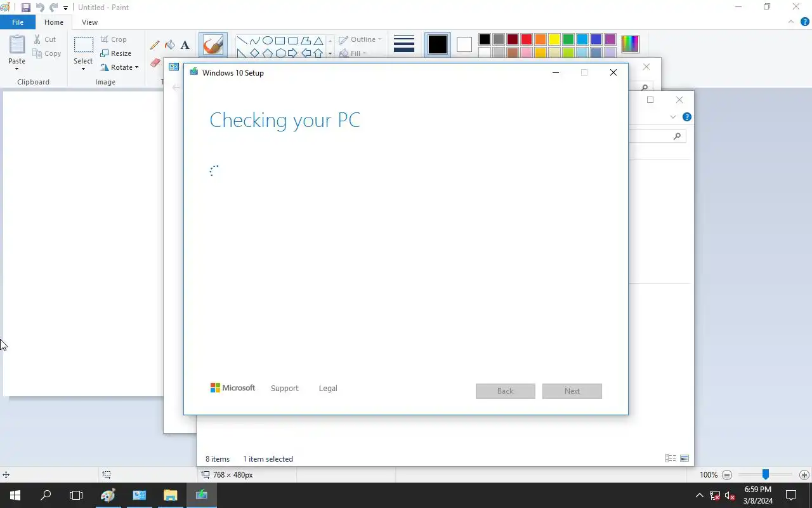
Task: Click the Paint zoom slider handle
Action: 766,474
